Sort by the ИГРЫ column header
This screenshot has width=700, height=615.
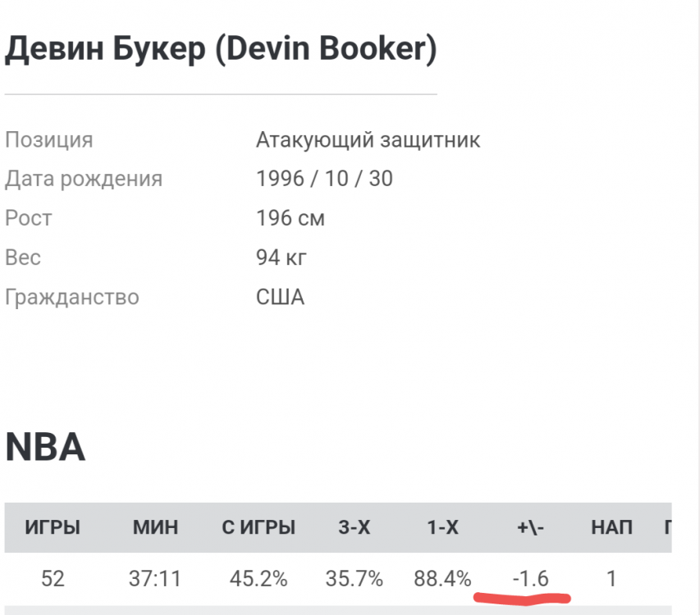(53, 528)
